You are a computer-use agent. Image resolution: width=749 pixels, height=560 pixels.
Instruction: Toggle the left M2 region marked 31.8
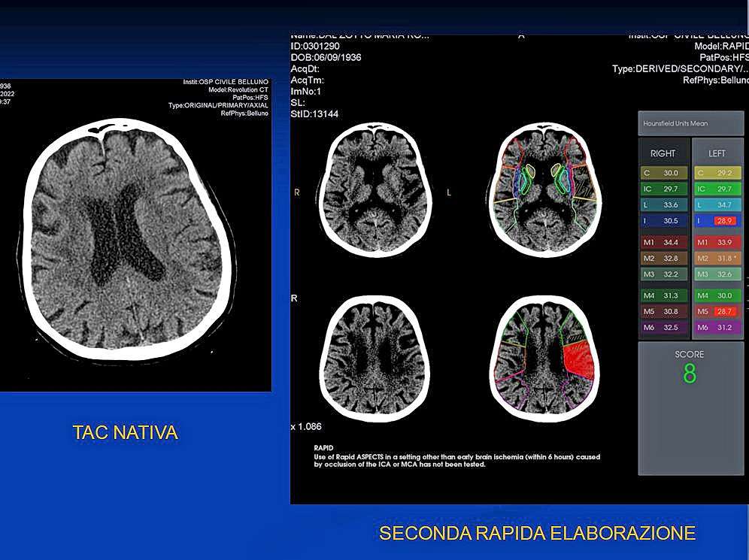coord(717,258)
